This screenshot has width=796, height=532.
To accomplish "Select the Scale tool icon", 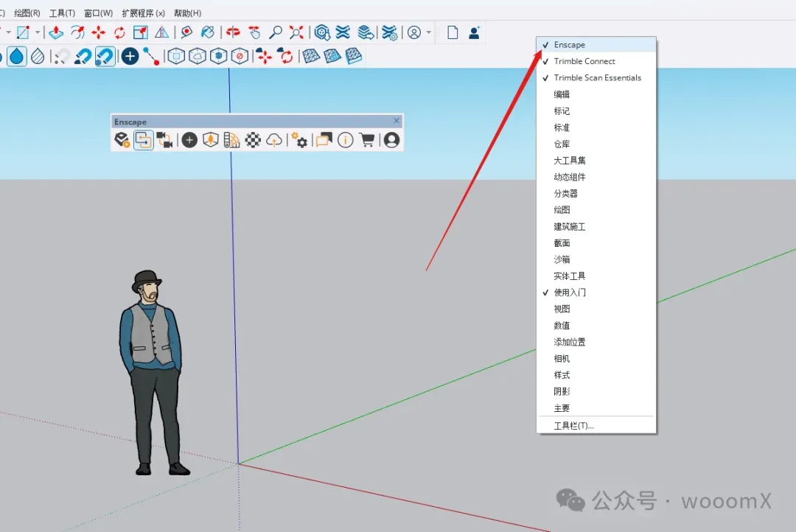I will click(141, 32).
